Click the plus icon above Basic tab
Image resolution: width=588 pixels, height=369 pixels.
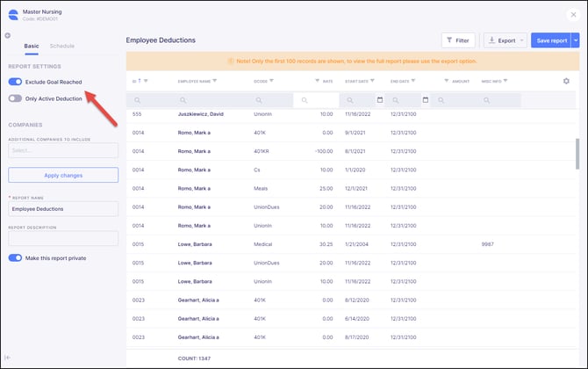pyautogui.click(x=8, y=36)
